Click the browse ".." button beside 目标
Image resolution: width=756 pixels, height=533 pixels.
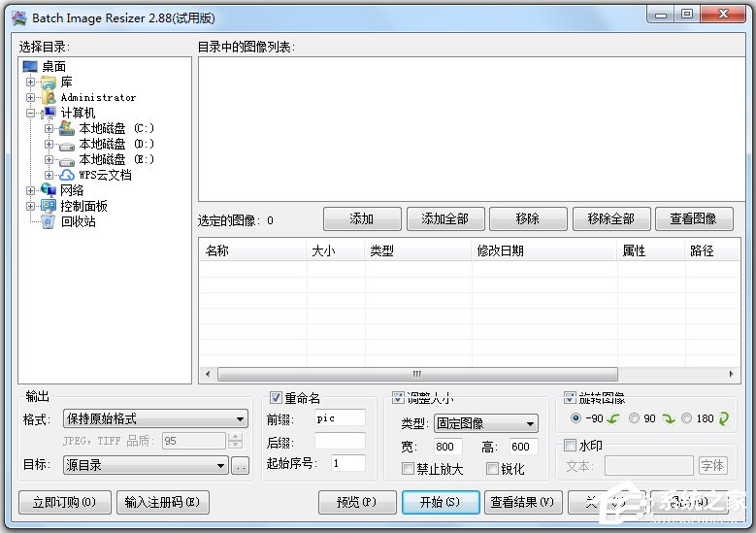(x=240, y=465)
